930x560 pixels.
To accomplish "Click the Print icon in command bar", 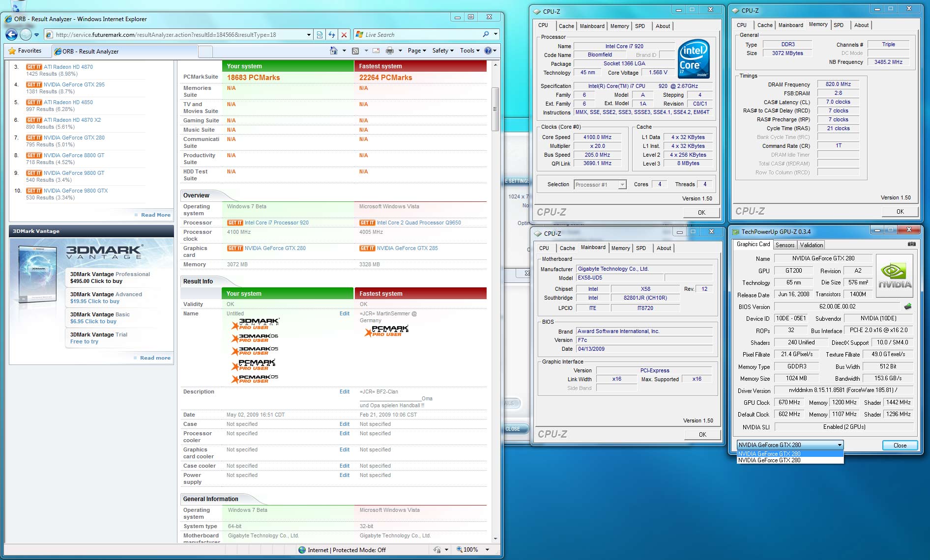I will [x=390, y=51].
